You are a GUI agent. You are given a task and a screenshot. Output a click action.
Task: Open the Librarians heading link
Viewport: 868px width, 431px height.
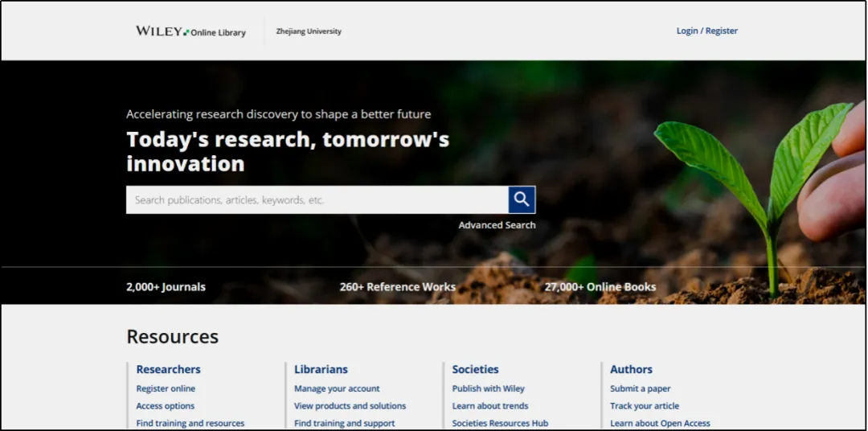[321, 369]
